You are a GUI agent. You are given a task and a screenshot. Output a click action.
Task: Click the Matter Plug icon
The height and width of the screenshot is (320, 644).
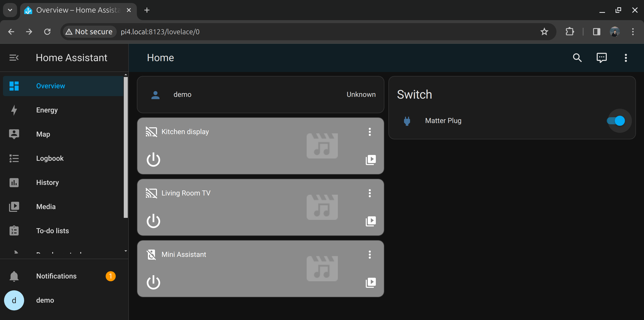[x=407, y=121]
